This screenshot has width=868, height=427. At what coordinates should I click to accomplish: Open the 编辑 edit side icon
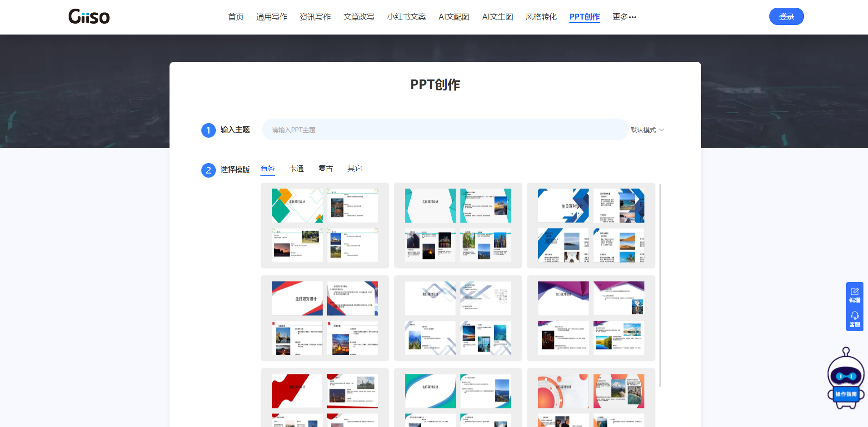click(x=854, y=295)
